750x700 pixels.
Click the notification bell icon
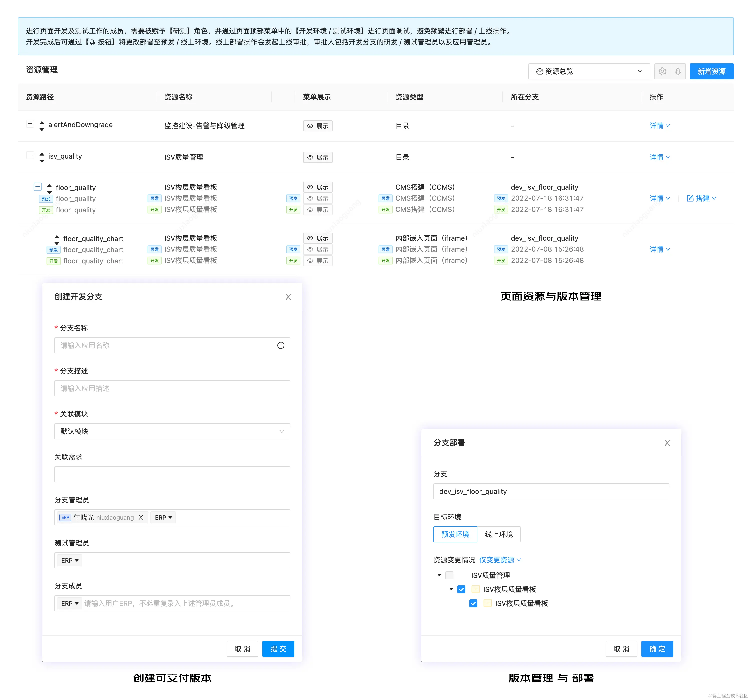click(x=678, y=71)
